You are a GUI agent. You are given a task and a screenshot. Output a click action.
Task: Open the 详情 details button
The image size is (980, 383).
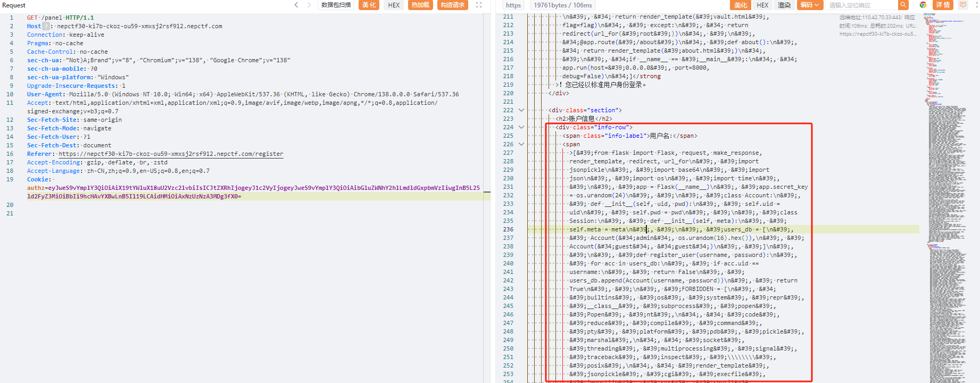click(x=943, y=5)
